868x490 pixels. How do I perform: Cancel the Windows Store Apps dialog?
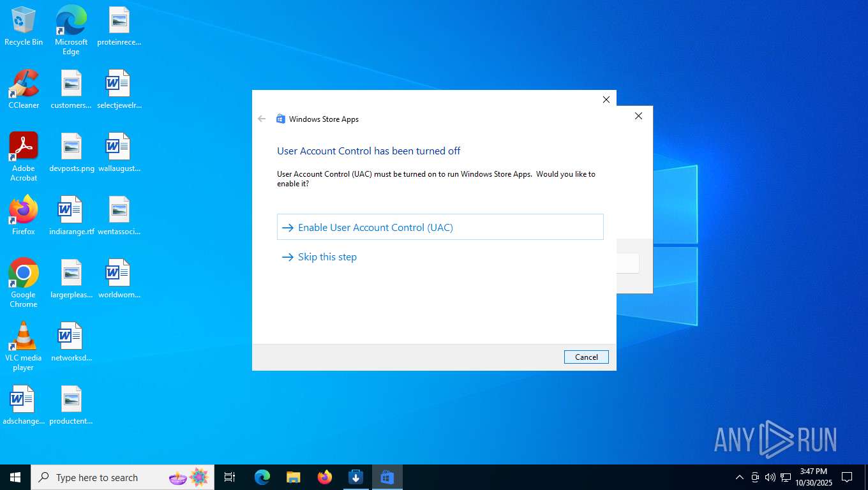coord(586,357)
